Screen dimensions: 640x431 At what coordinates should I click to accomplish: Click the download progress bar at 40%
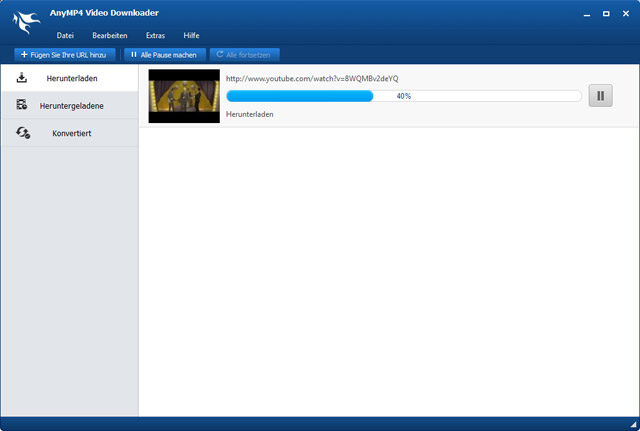[x=403, y=96]
